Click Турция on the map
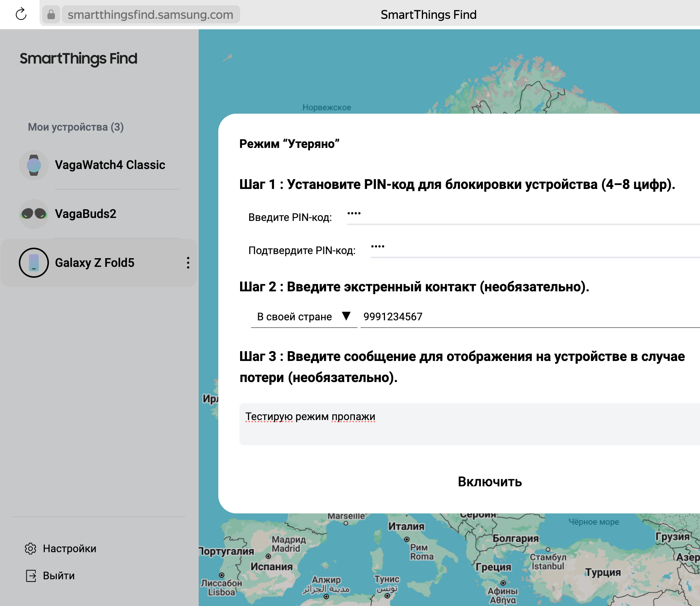 603,572
